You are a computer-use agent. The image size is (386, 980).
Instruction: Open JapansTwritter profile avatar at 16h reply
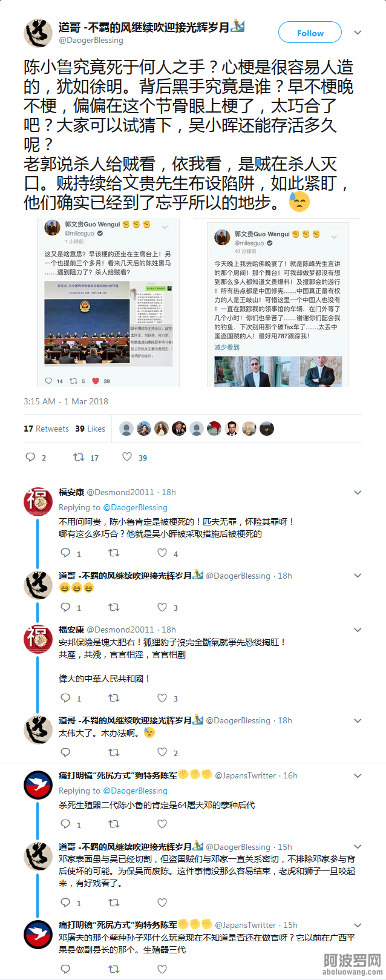(x=38, y=785)
